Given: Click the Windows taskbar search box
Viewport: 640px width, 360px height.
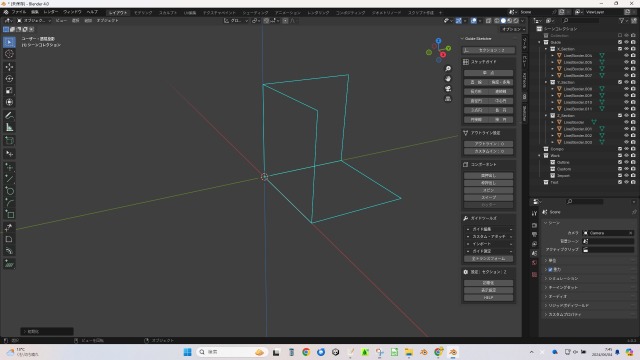Looking at the screenshot, I should [x=231, y=352].
